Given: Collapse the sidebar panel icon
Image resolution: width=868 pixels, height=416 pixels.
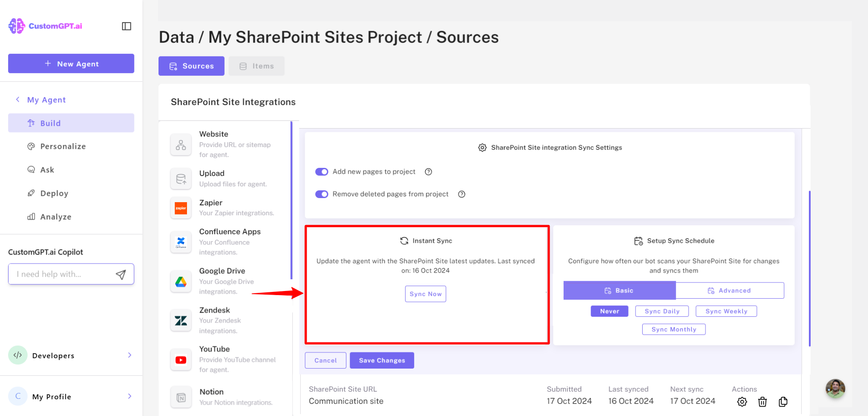Looking at the screenshot, I should tap(126, 26).
